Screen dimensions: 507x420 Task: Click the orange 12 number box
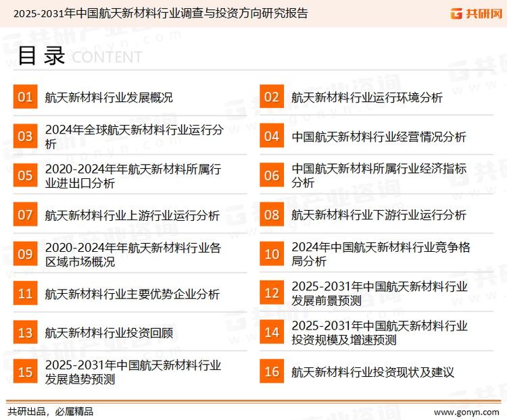click(272, 293)
